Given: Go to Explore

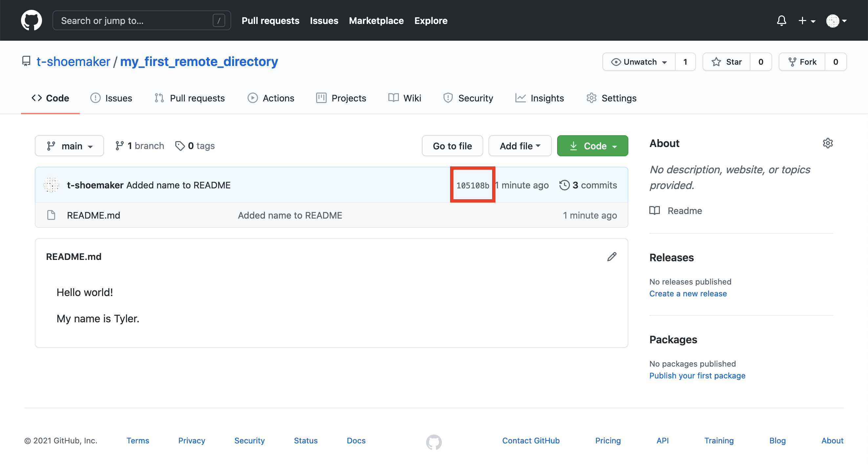Looking at the screenshot, I should click(431, 21).
